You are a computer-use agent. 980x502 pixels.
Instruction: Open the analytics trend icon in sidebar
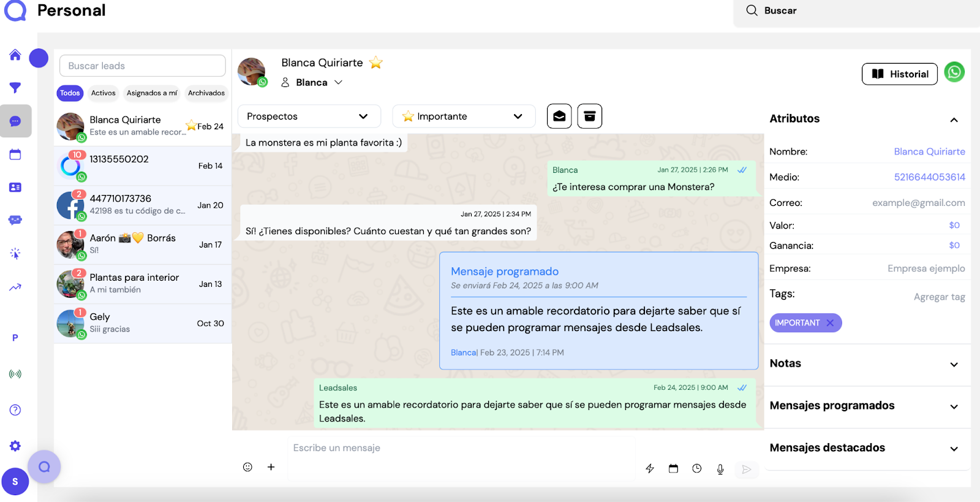[15, 287]
